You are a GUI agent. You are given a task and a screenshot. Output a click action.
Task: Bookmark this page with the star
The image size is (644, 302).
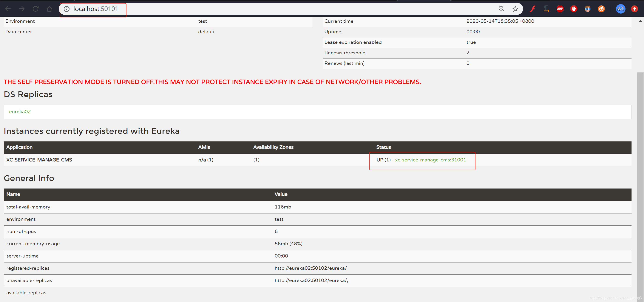click(x=515, y=9)
